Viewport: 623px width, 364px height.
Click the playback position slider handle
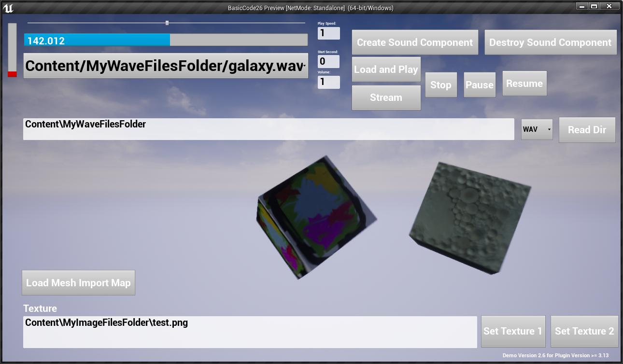167,23
